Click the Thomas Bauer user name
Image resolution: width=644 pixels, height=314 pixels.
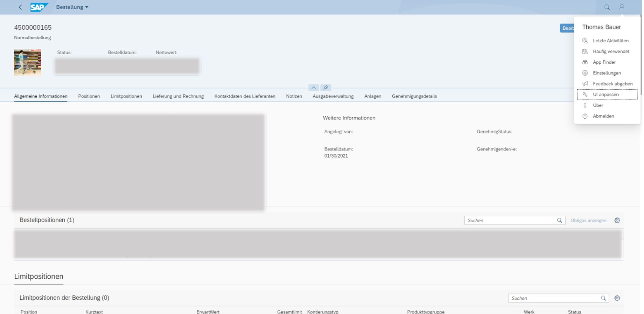[601, 27]
